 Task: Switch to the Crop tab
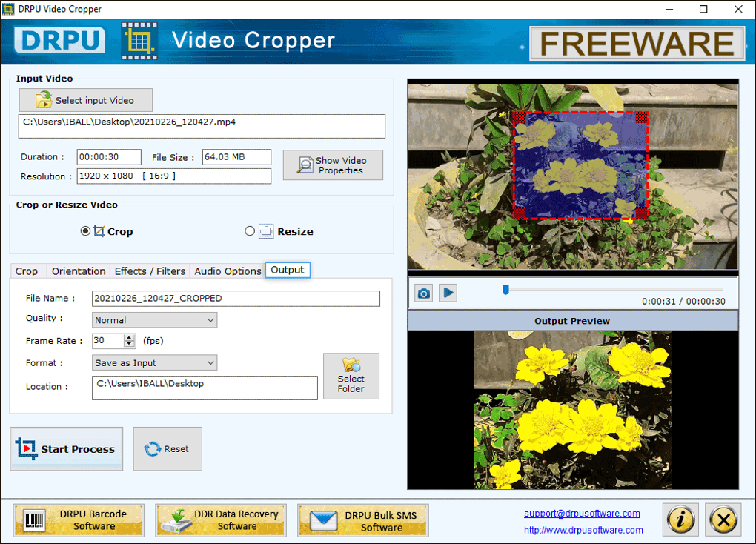(x=27, y=271)
